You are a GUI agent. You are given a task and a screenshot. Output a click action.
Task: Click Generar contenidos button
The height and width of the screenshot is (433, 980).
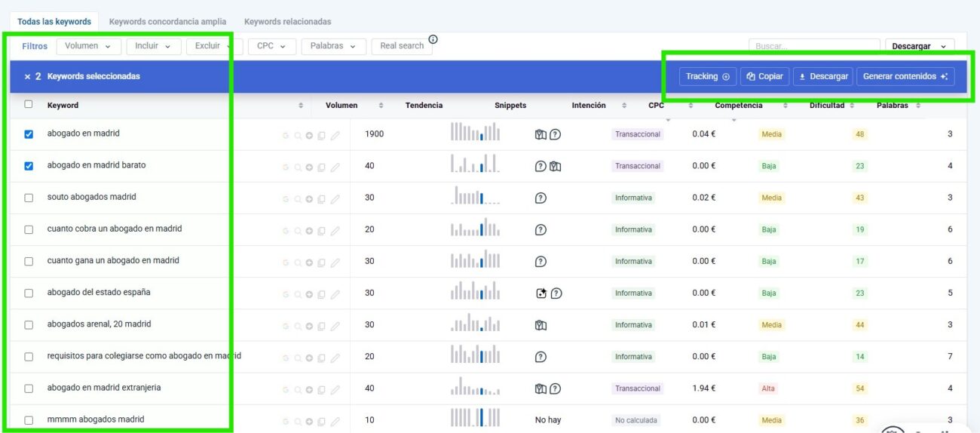pos(905,76)
